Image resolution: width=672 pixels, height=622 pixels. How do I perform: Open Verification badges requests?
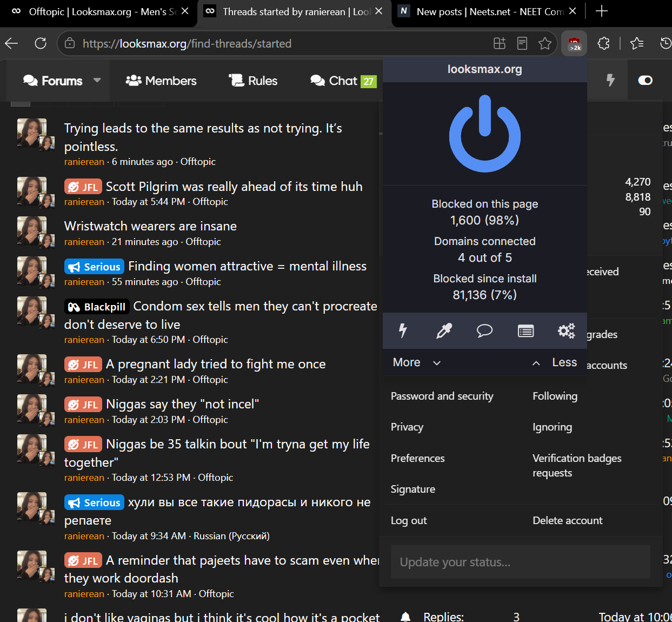click(x=577, y=465)
